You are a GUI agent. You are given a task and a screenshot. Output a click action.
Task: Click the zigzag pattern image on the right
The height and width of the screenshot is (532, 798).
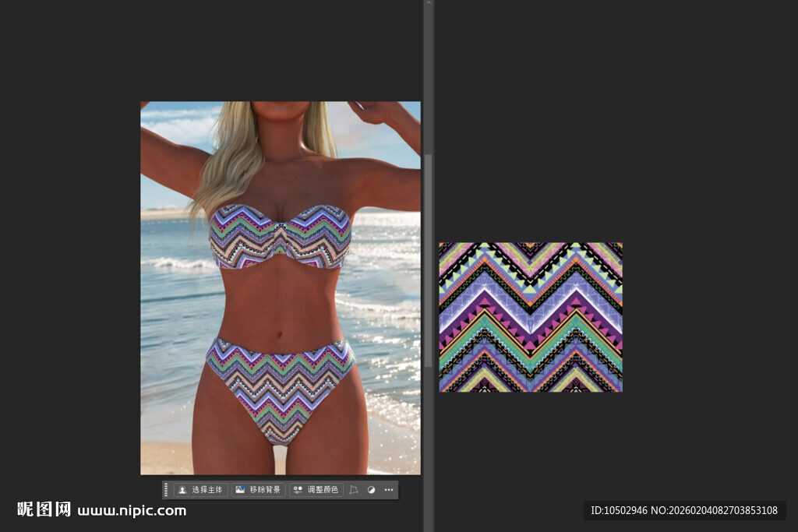530,317
